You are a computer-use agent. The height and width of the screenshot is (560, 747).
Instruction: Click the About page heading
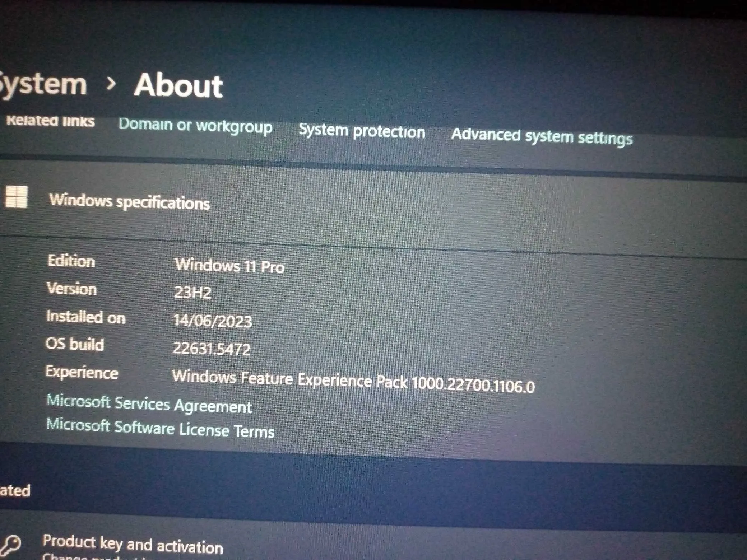click(178, 85)
